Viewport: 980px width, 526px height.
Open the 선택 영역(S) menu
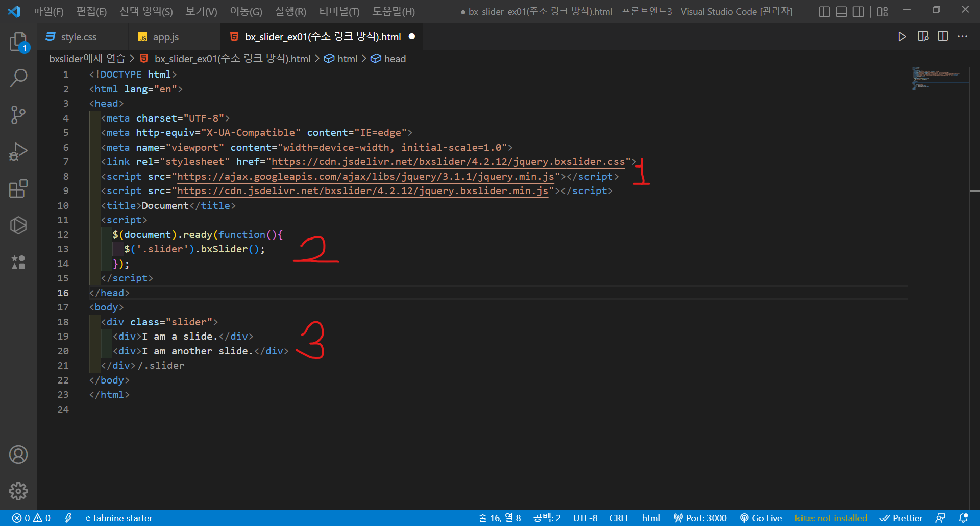tap(146, 11)
